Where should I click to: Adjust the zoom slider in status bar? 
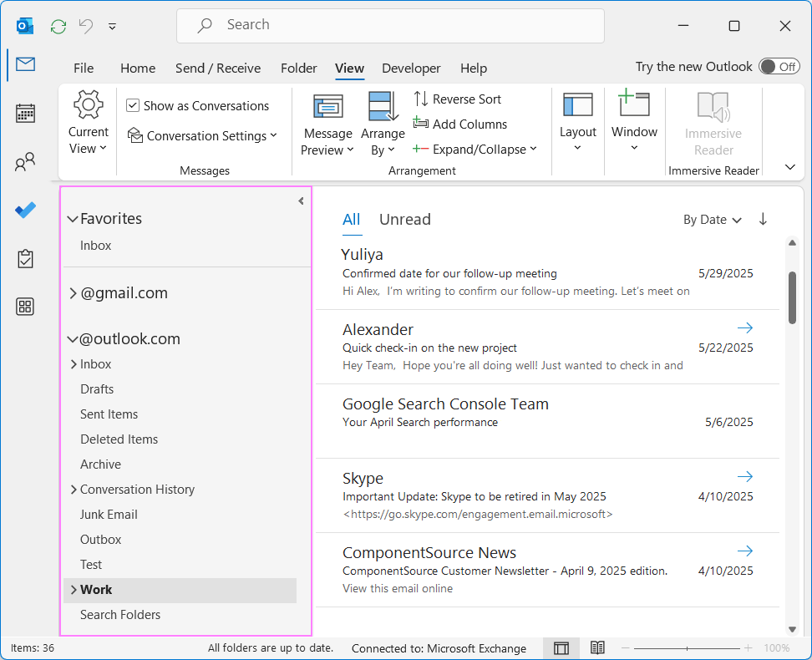[x=687, y=648]
